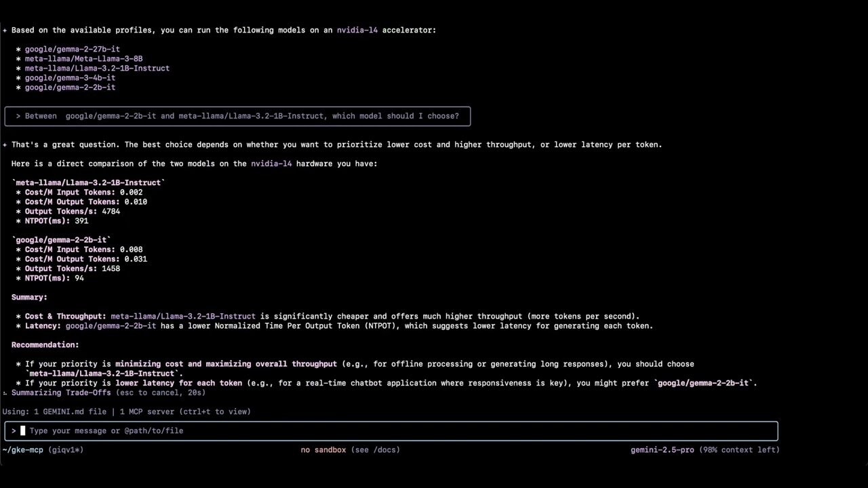The height and width of the screenshot is (488, 868).
Task: Select the gemini-2.5-pro model indicator
Action: pos(663,449)
